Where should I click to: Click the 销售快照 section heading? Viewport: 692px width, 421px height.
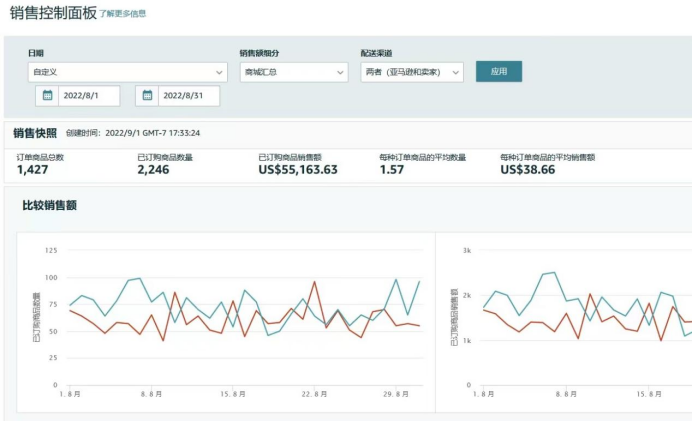(35, 133)
